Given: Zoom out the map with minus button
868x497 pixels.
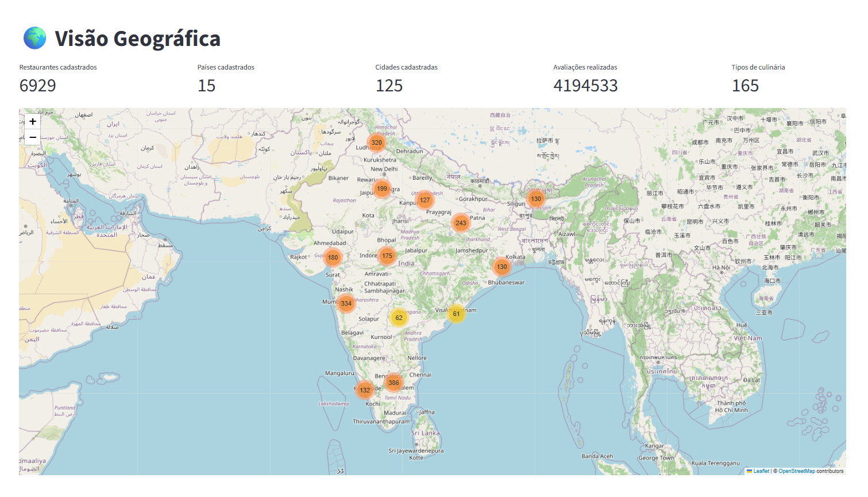Looking at the screenshot, I should (x=33, y=137).
